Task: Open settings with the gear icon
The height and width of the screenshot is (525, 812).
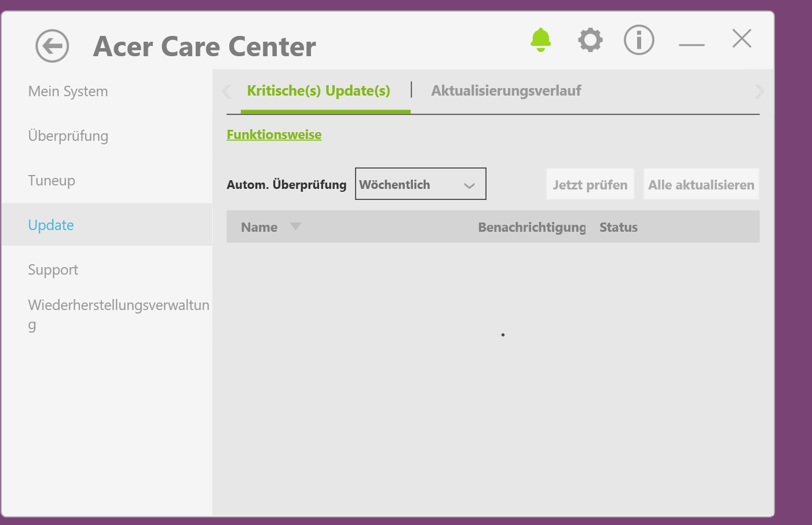Action: pyautogui.click(x=590, y=40)
